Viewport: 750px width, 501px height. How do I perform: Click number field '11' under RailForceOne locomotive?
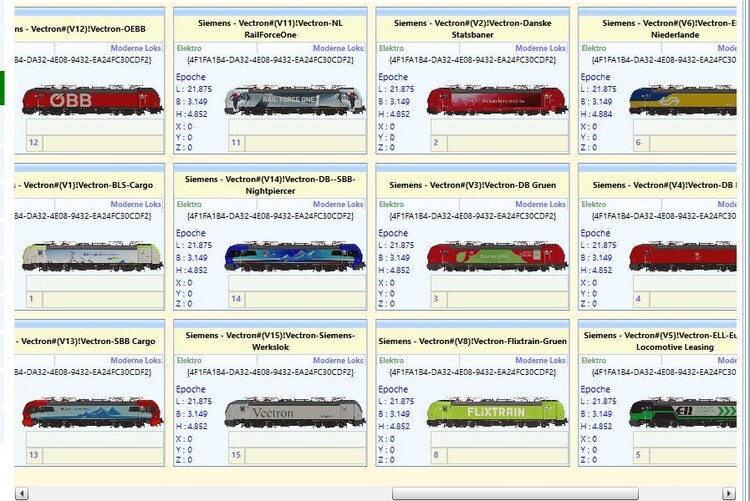point(236,142)
